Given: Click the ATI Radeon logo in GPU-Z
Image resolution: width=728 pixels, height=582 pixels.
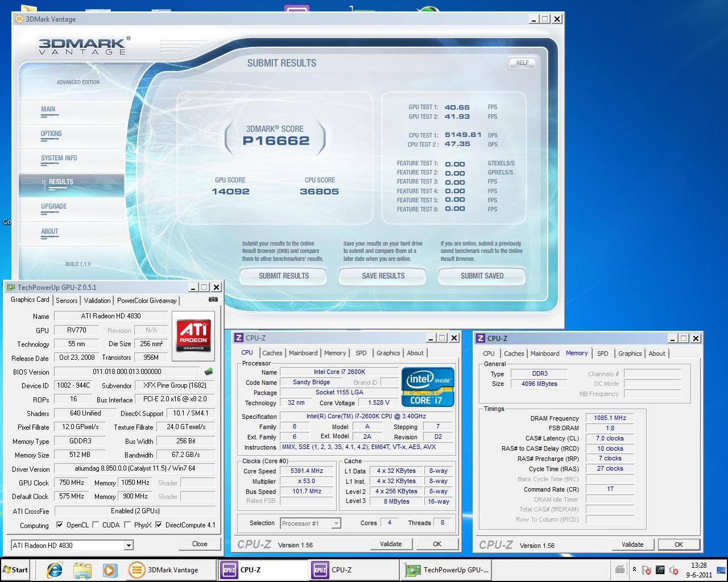Looking at the screenshot, I should 193,335.
